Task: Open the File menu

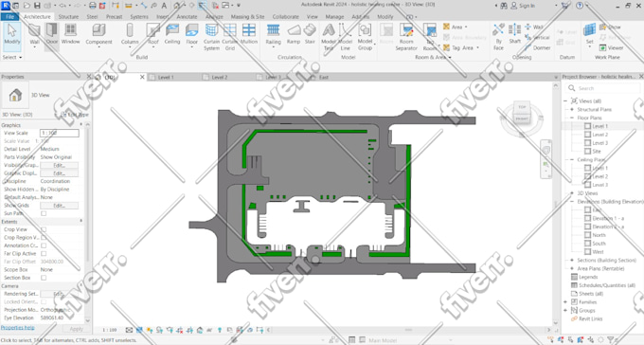Action: [9, 16]
